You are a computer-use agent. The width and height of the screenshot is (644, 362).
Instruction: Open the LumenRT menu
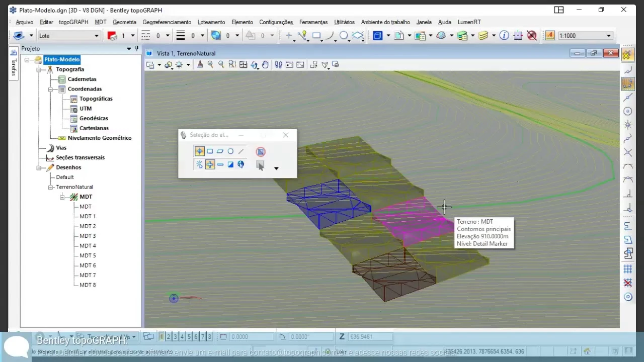(469, 22)
